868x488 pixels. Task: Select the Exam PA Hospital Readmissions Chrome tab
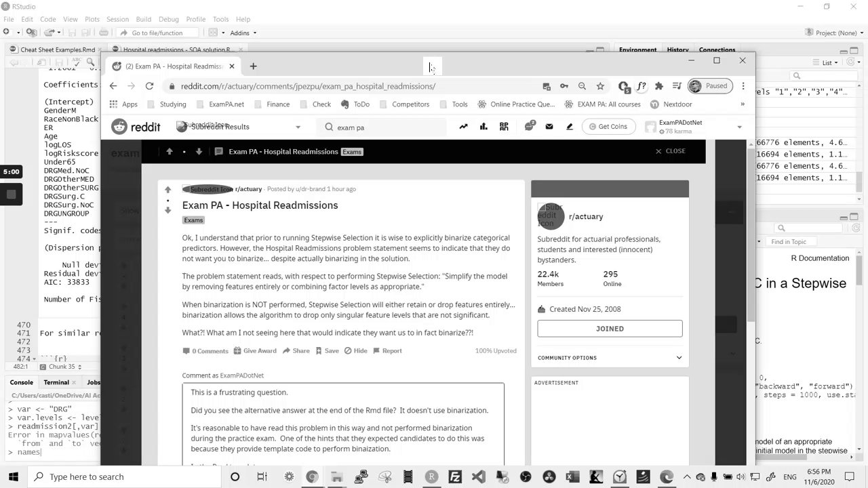tap(174, 66)
